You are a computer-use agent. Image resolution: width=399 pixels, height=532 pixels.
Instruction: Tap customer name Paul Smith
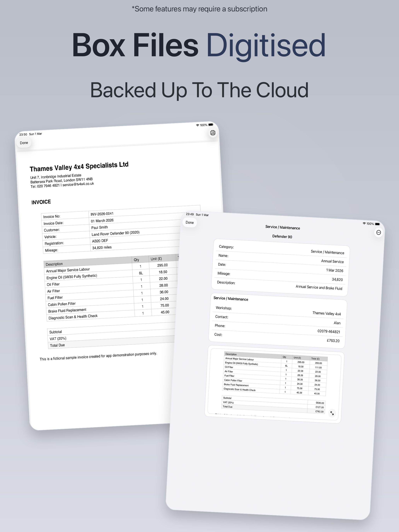coord(100,227)
